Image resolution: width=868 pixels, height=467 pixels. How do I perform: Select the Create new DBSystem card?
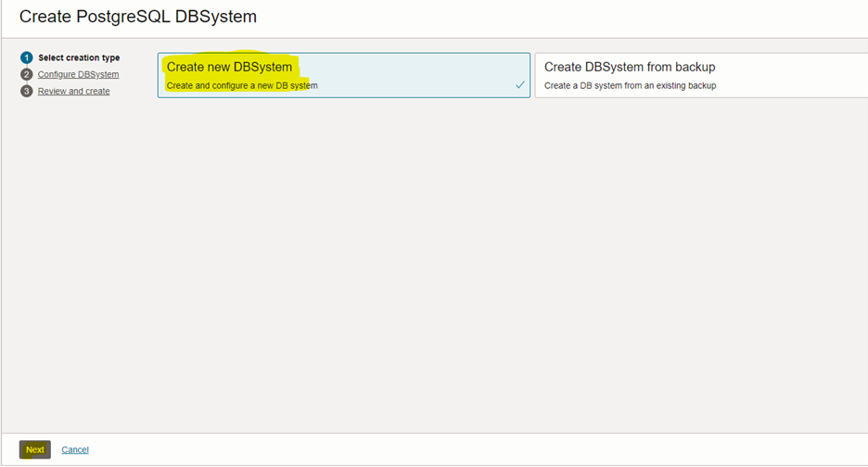tap(344, 75)
